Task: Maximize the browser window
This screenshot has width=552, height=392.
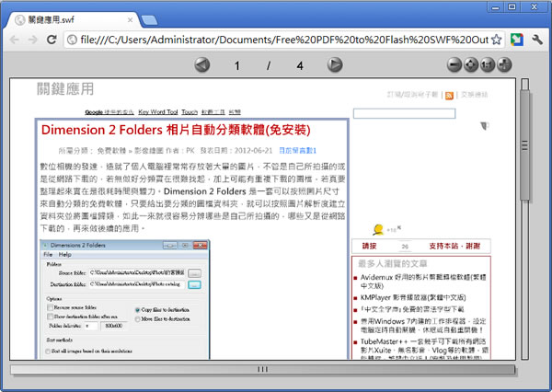Action: click(x=512, y=7)
